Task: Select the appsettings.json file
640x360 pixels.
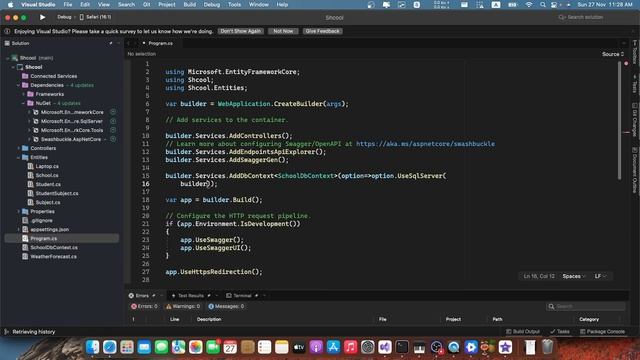Action: [x=49, y=229]
